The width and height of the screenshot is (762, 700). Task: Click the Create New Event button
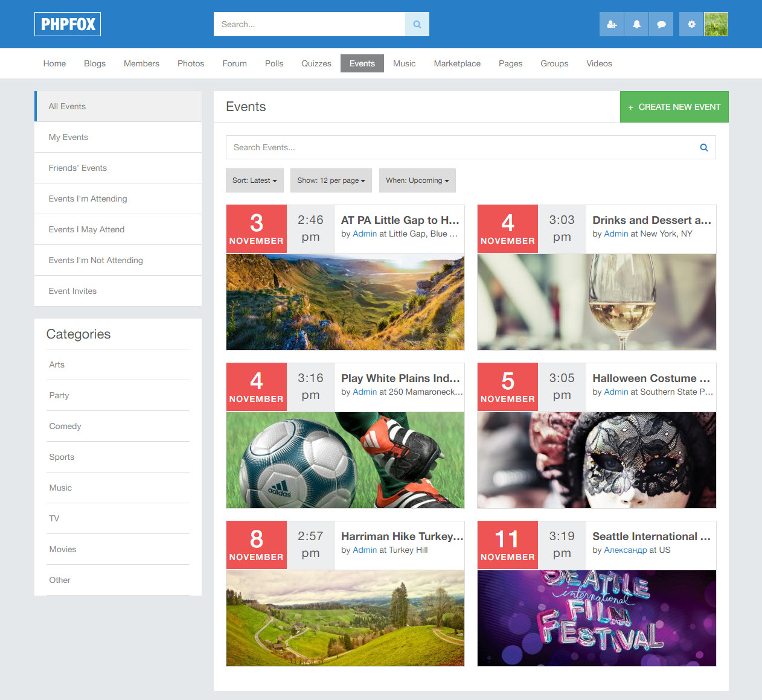click(x=674, y=107)
